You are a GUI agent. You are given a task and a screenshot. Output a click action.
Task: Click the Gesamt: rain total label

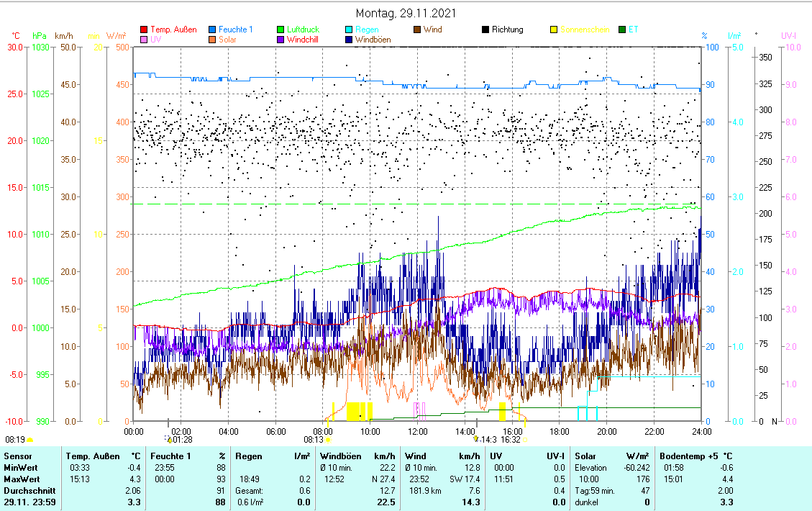coord(249,490)
